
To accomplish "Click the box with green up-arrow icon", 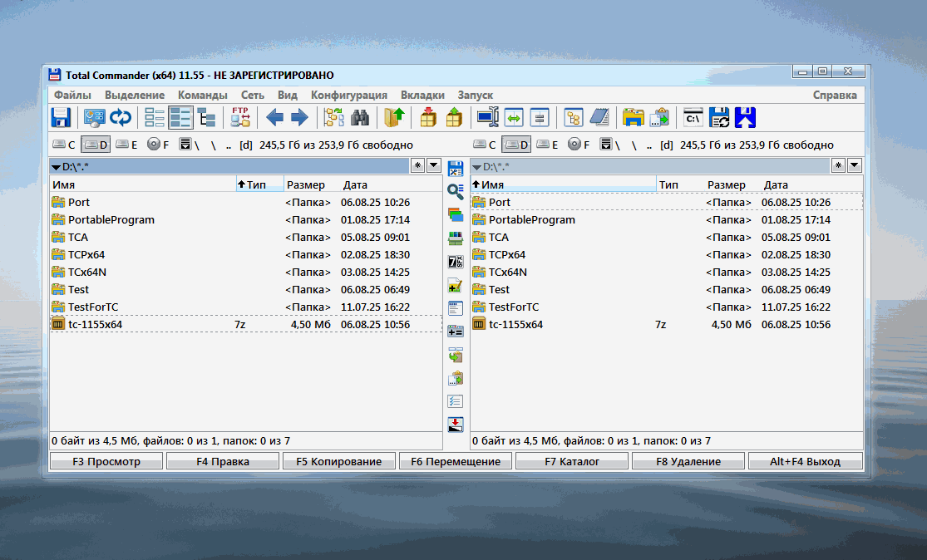I will 454,117.
